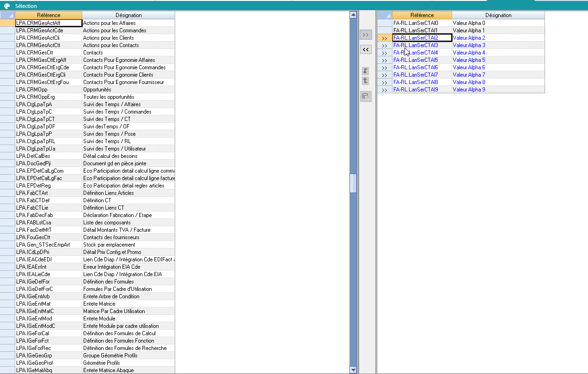Click the left list vertical scrollbar thumb
This screenshot has height=374, width=588.
pos(354,183)
